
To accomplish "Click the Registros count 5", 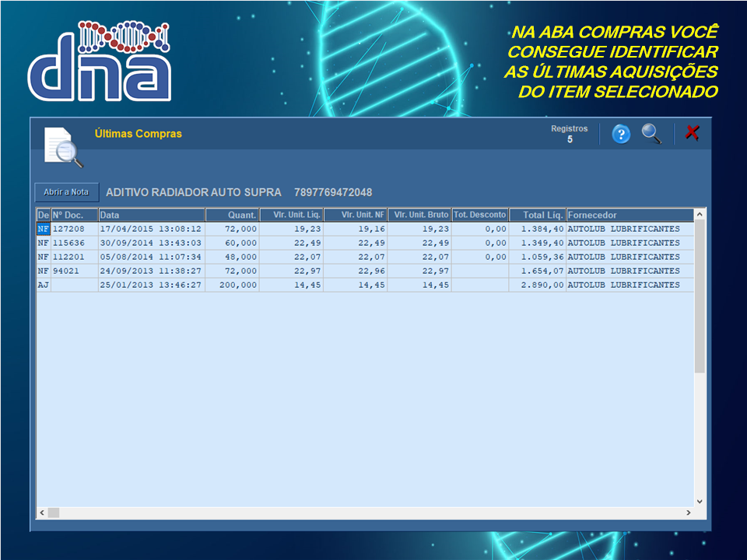I will click(x=570, y=139).
